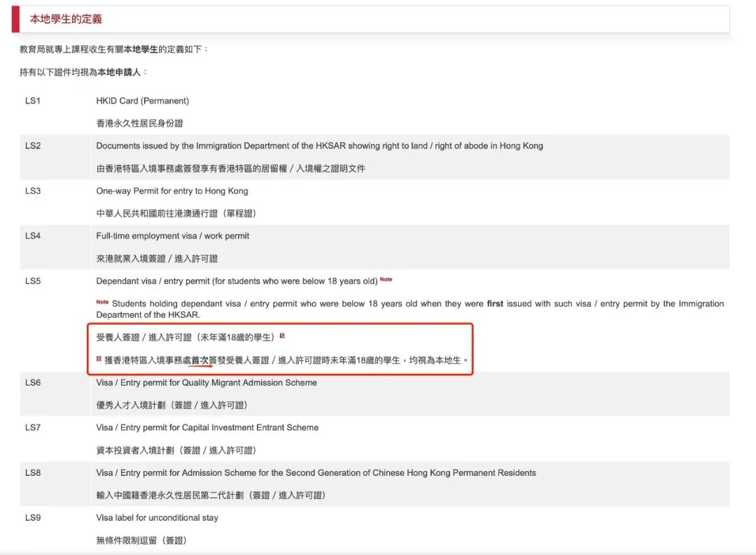This screenshot has height=555, width=756.
Task: Click the line 獲香港特區入境事務處首次簽發受養人簽證
Action: 284,360
